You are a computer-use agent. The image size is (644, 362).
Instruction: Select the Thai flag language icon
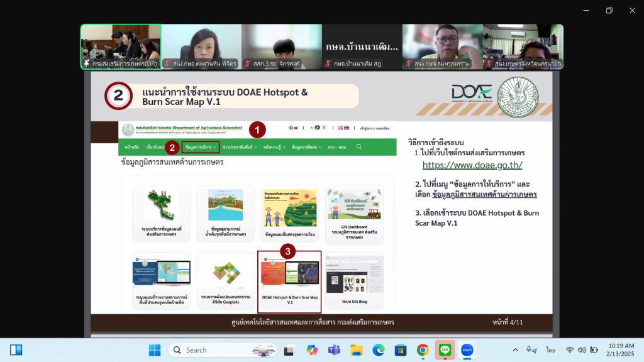[347, 128]
